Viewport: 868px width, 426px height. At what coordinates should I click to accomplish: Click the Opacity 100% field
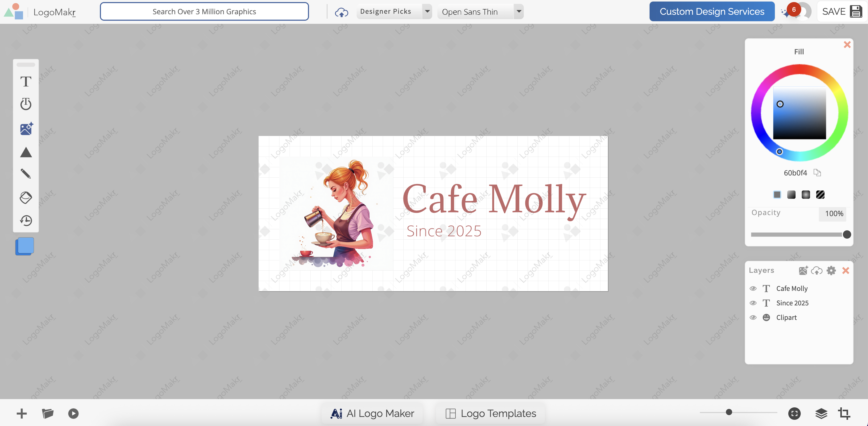[833, 214]
